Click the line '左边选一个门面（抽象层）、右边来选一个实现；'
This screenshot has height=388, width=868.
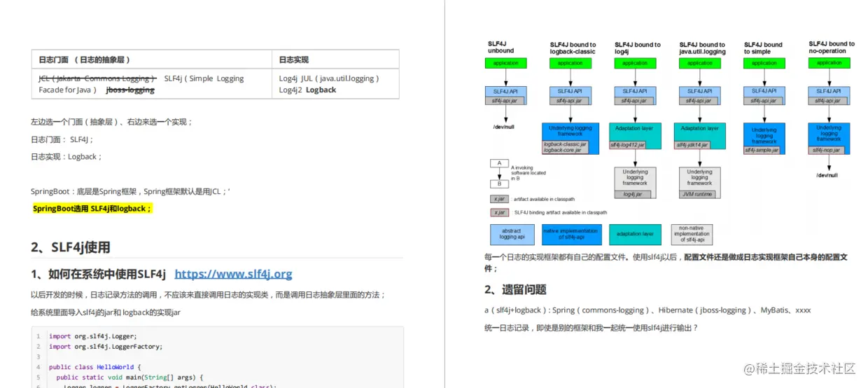point(111,122)
